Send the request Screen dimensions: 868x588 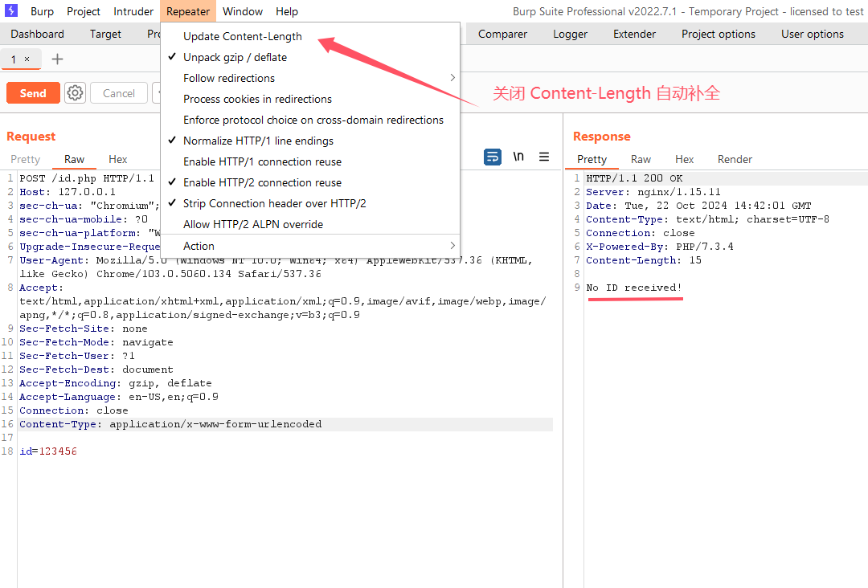tap(33, 93)
